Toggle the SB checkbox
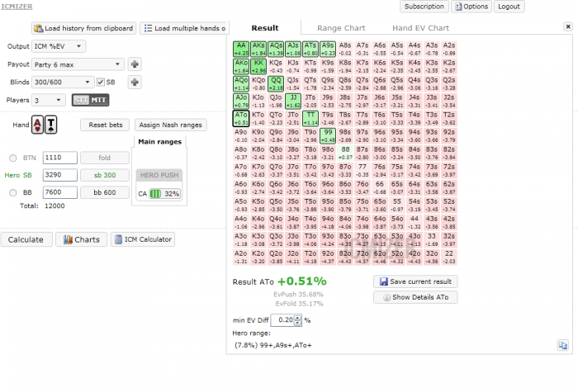The image size is (578, 392). tap(101, 83)
